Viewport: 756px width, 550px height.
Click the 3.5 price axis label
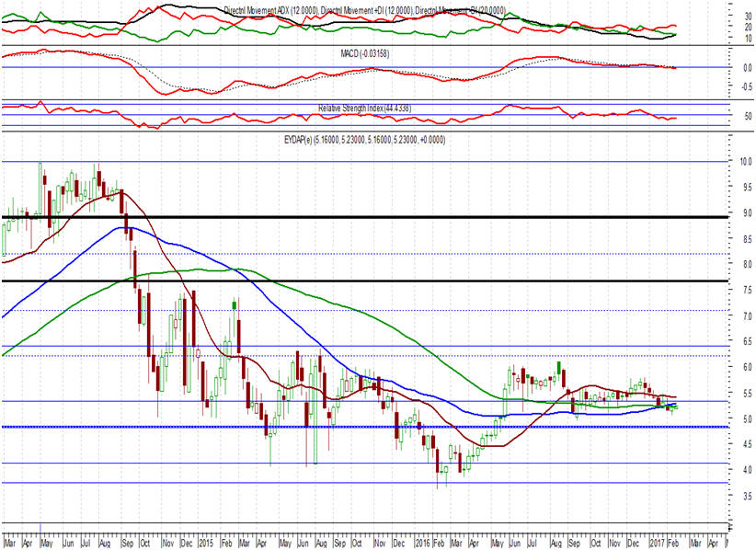click(x=747, y=496)
